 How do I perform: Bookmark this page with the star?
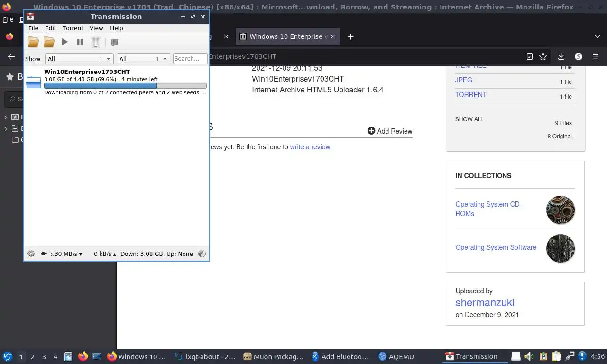click(543, 56)
